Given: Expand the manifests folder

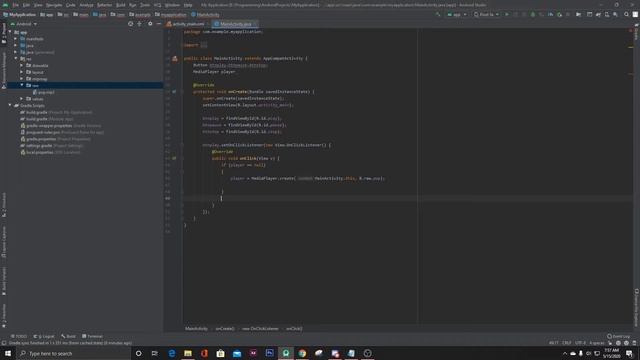Looking at the screenshot, I should point(16,39).
